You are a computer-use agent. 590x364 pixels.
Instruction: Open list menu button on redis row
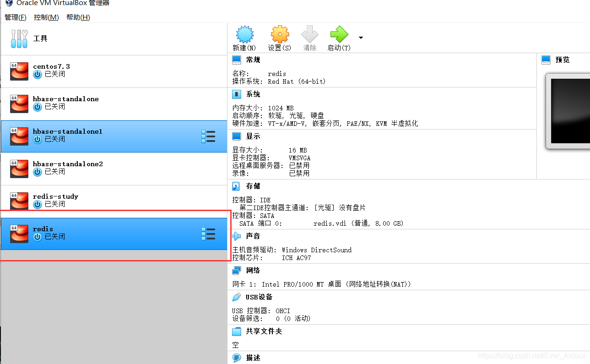tap(208, 234)
